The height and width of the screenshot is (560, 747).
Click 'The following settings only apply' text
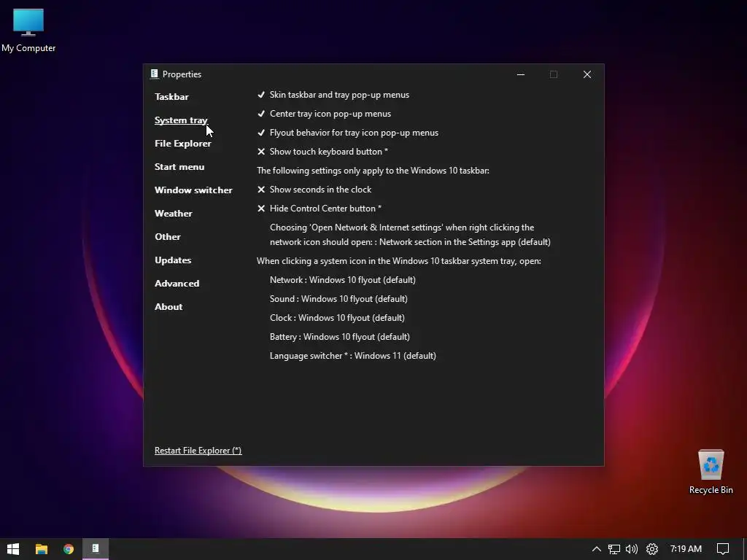373,171
